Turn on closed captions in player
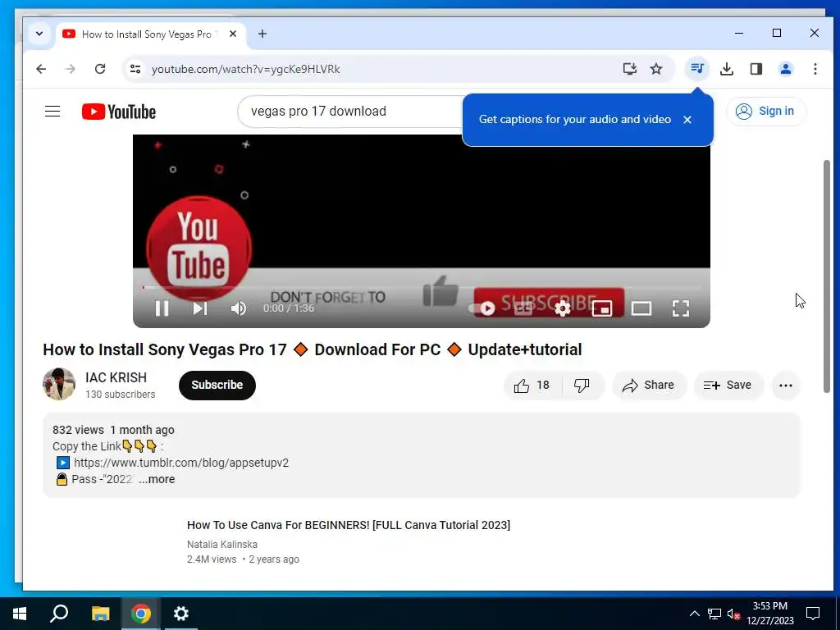The height and width of the screenshot is (630, 840). coord(523,308)
